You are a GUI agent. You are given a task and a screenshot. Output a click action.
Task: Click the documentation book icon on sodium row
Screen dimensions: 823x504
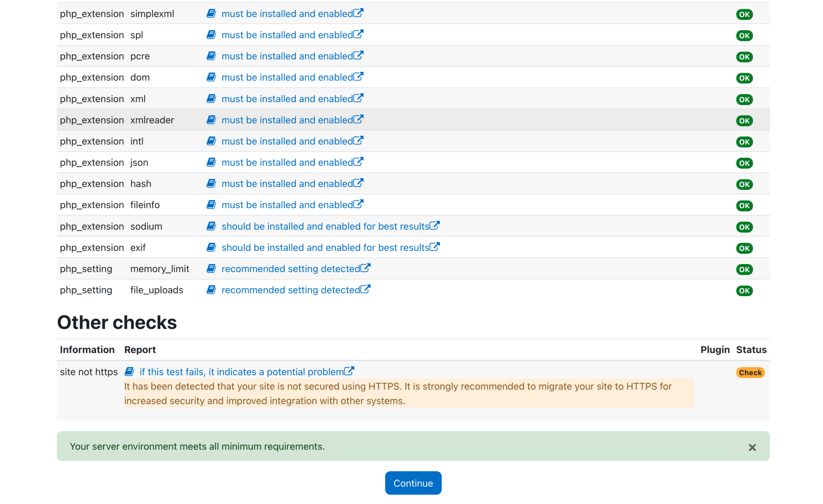[211, 226]
